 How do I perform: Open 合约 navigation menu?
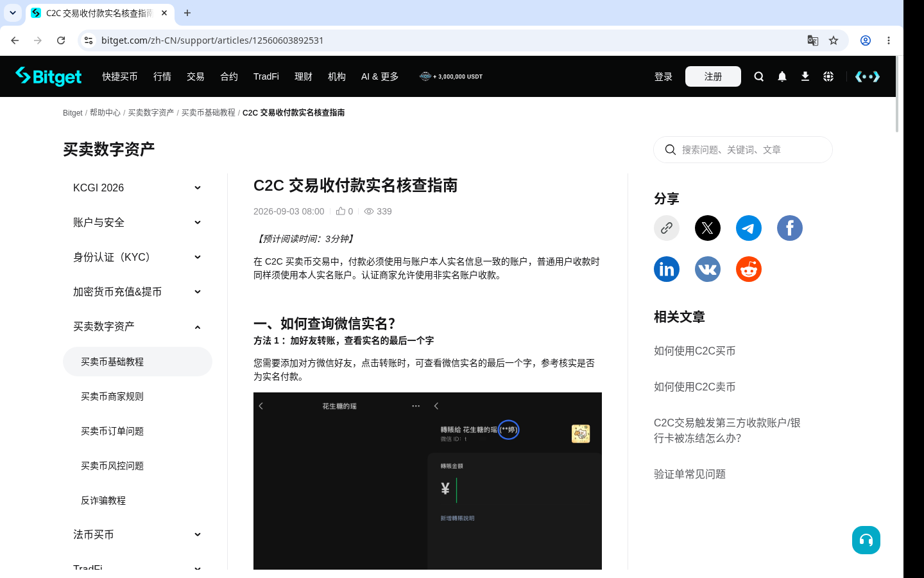(x=229, y=76)
